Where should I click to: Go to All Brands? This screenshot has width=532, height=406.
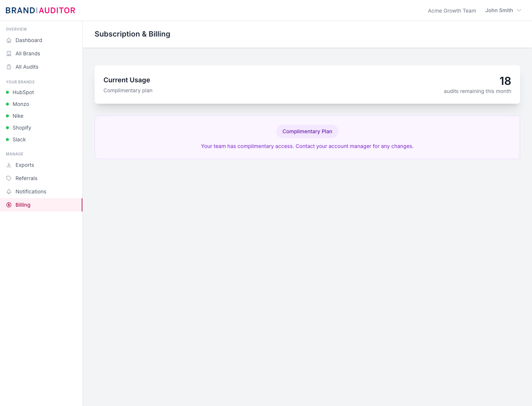tap(41, 54)
